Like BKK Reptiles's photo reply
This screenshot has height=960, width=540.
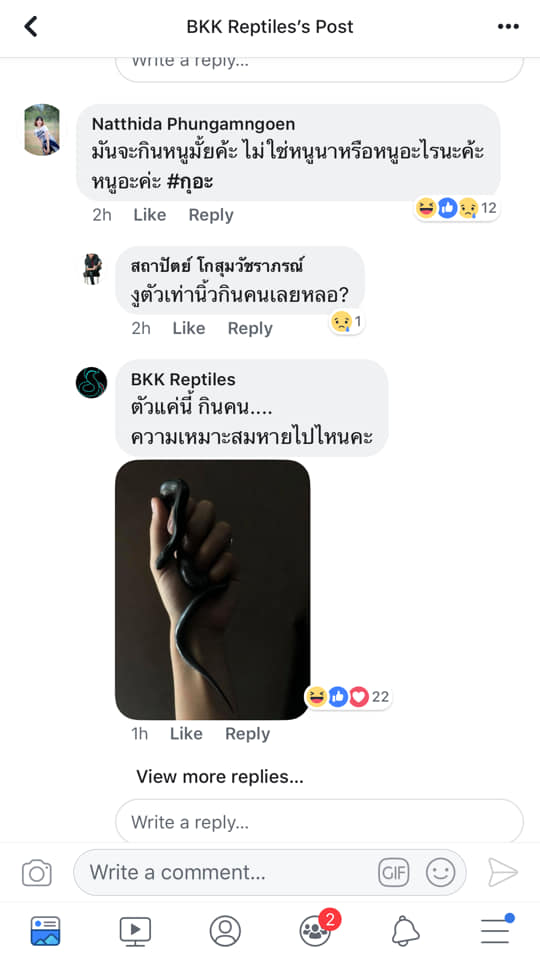(x=186, y=733)
